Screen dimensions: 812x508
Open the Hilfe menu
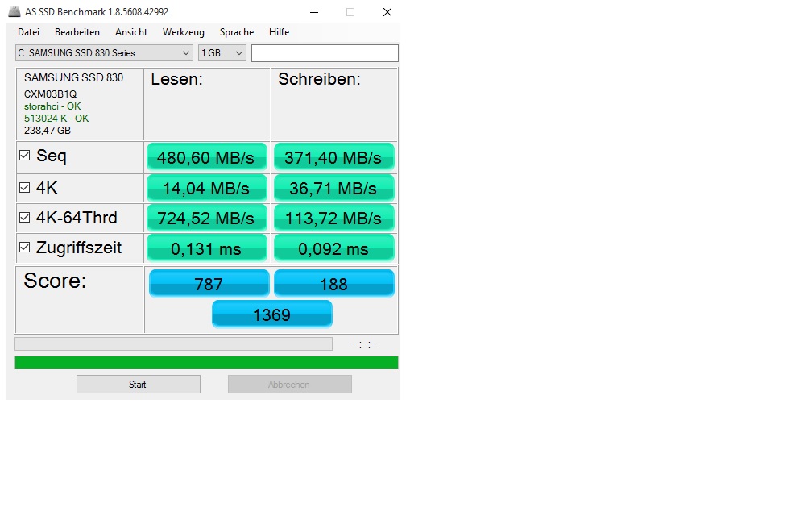[279, 32]
